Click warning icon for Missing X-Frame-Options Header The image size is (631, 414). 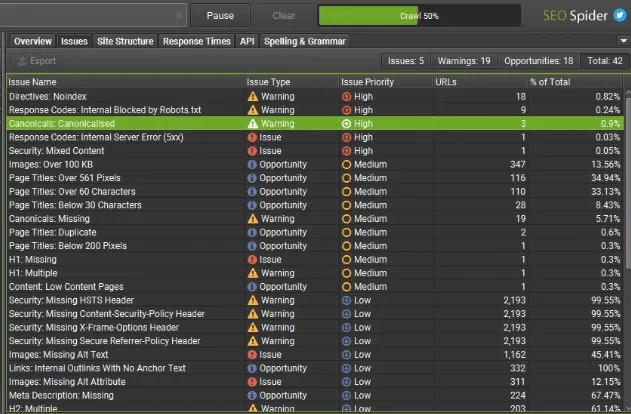coord(253,327)
